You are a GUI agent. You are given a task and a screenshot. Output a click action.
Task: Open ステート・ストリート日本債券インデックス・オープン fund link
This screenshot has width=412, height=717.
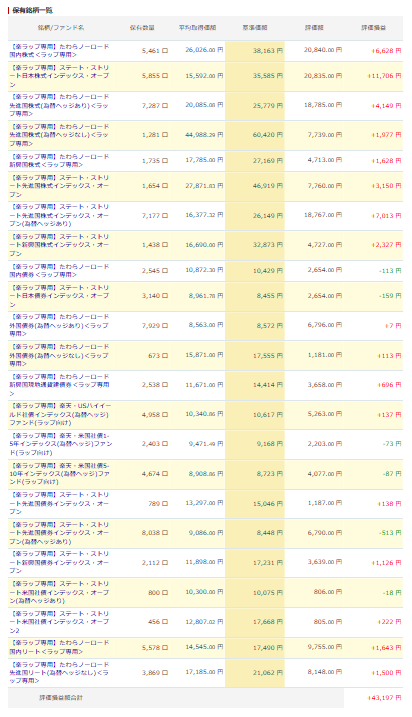[59, 296]
